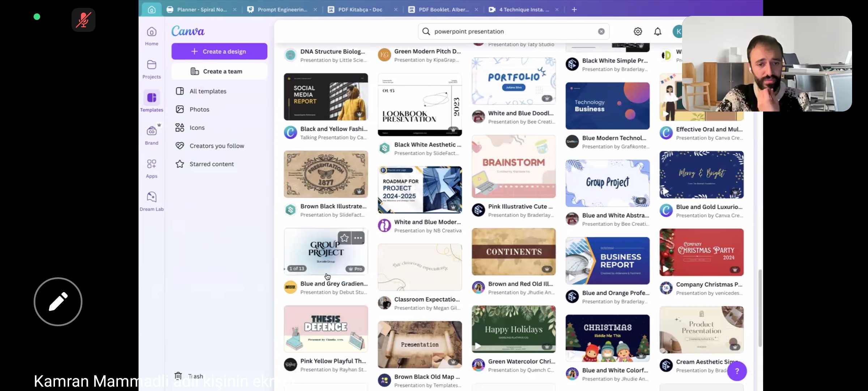868x391 pixels.
Task: Open Icons in the menu
Action: (x=197, y=127)
